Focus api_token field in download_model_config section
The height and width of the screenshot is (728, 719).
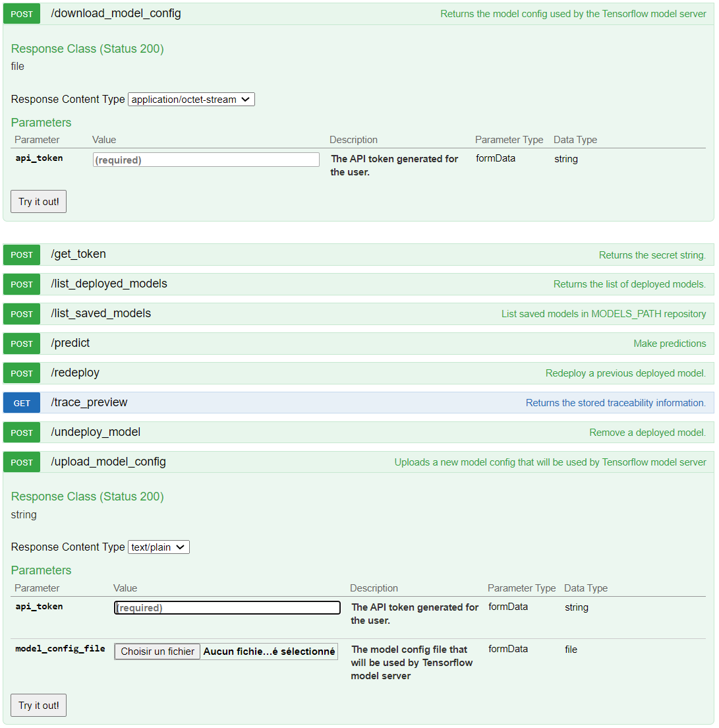point(206,160)
